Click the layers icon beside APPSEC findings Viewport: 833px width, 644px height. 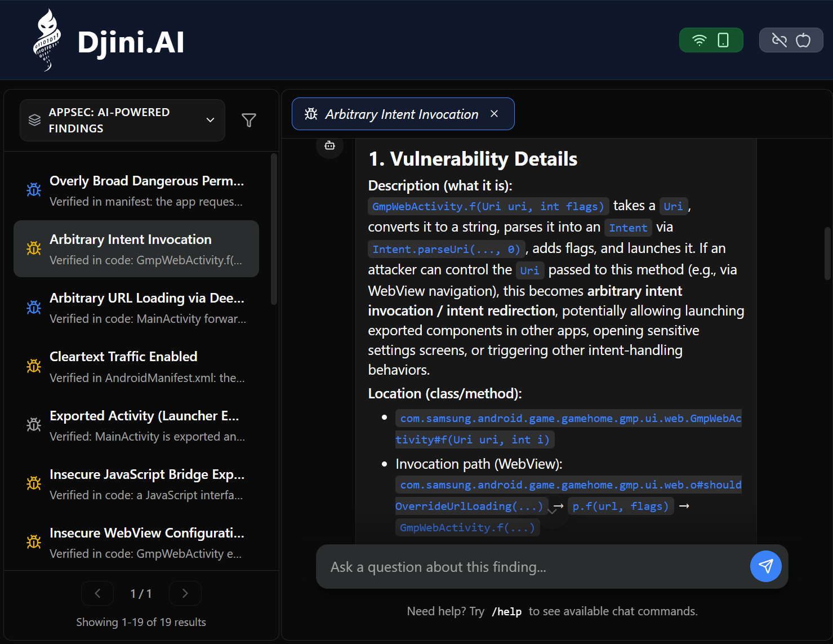pyautogui.click(x=35, y=120)
